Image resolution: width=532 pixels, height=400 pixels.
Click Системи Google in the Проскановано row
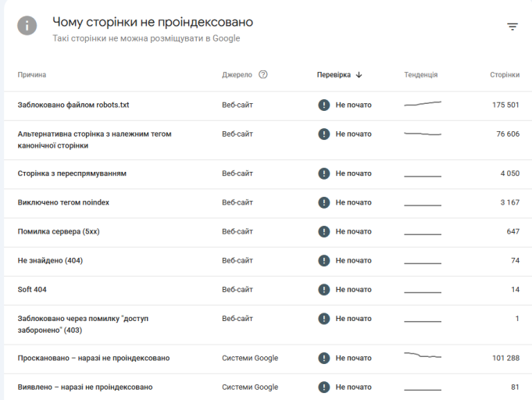[250, 358]
